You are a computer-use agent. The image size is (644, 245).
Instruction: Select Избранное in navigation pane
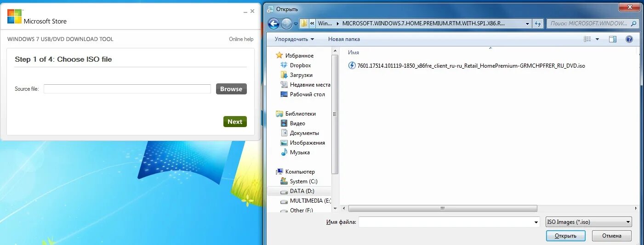pyautogui.click(x=299, y=55)
